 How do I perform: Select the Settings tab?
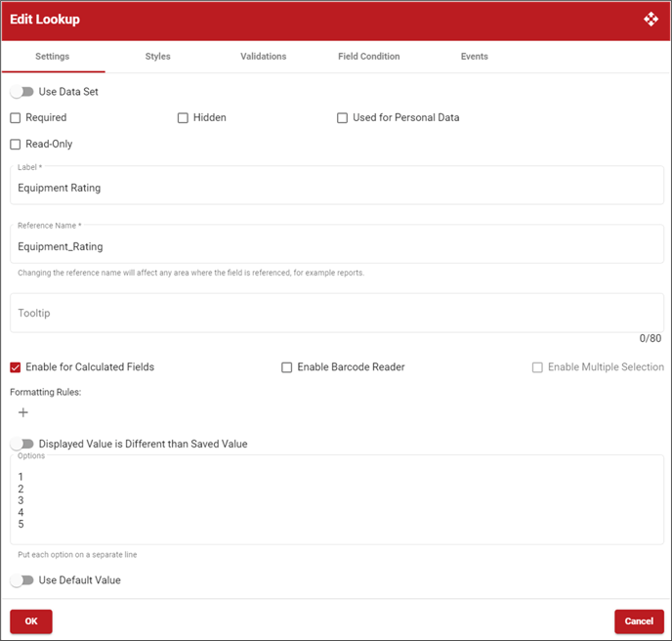coord(53,57)
